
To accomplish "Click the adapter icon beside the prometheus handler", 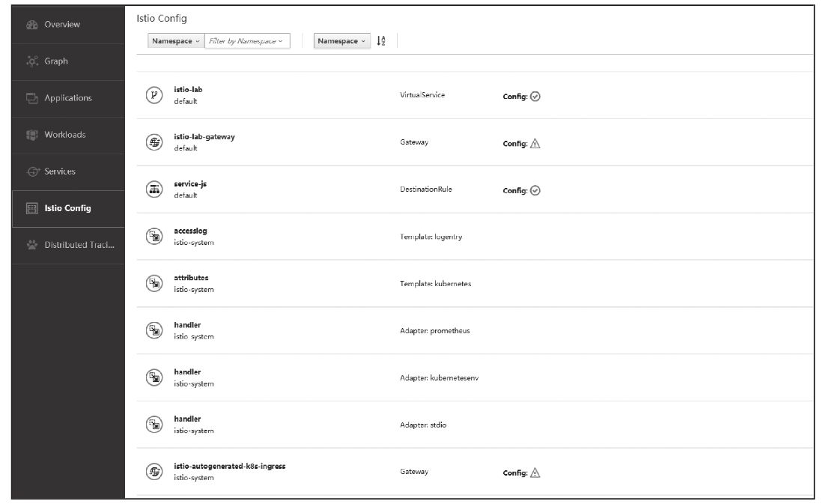I will tap(151, 331).
